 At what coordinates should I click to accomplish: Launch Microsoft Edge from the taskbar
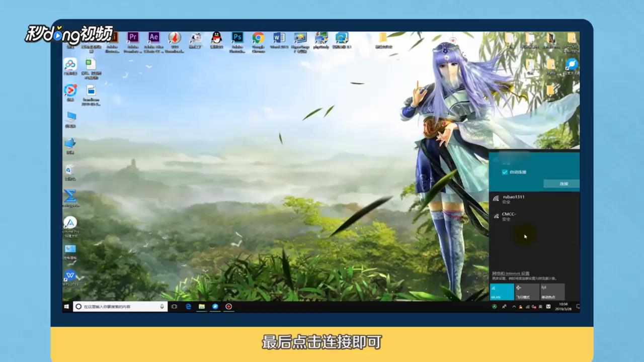coord(189,306)
